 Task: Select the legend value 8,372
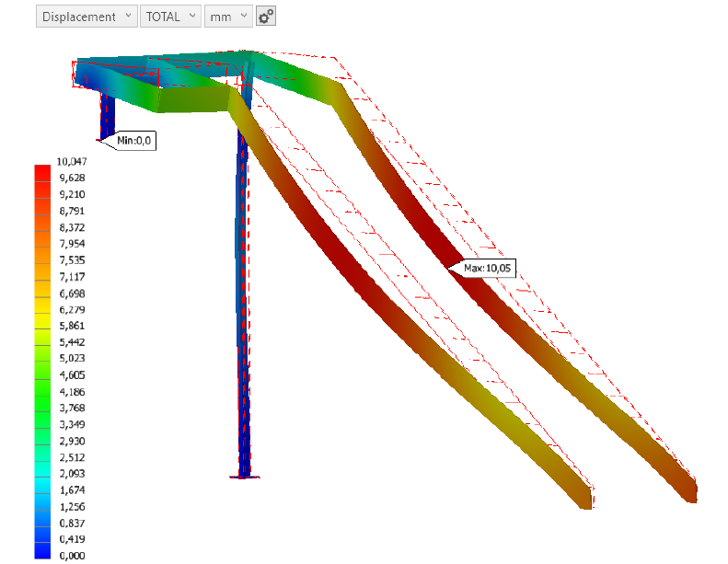point(72,227)
